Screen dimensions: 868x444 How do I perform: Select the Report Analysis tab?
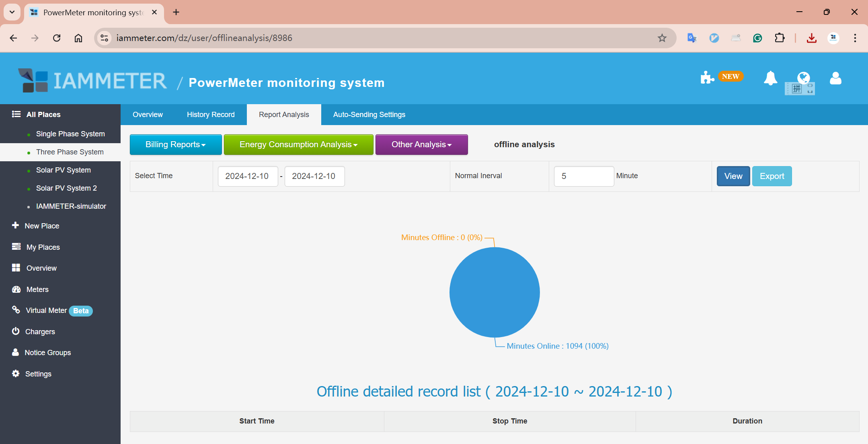pos(284,115)
